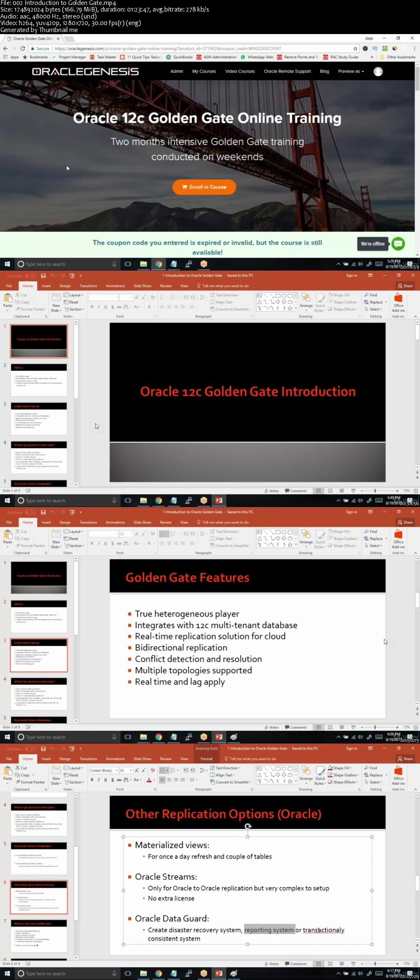420x980 pixels.
Task: Open Quick Styles in the Other Replication Options window
Action: pos(320,774)
